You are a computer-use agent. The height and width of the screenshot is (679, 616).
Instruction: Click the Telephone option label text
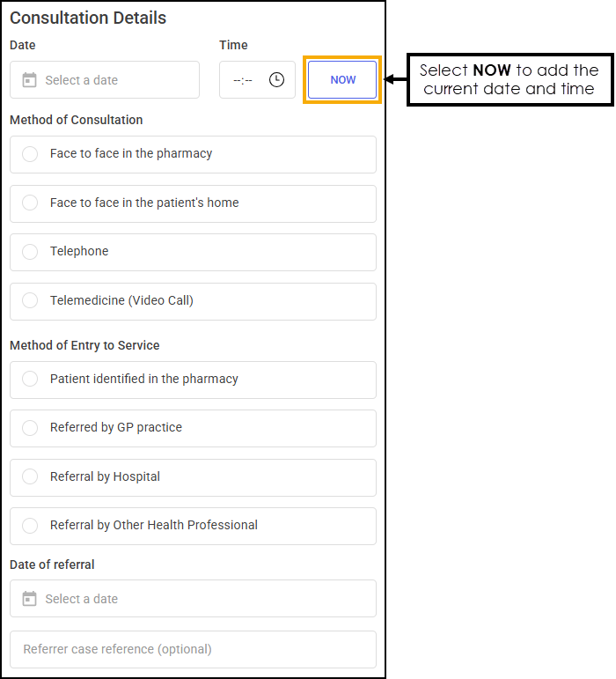[79, 251]
